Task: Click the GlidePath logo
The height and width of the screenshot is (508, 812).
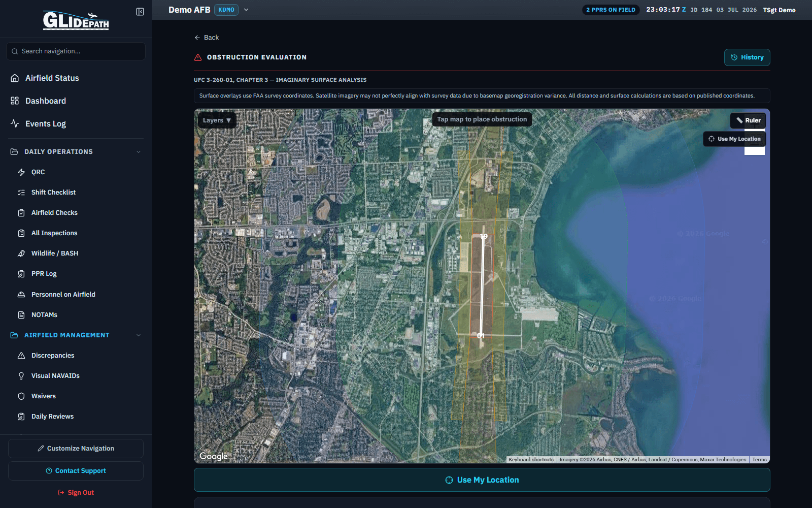Action: 76,20
